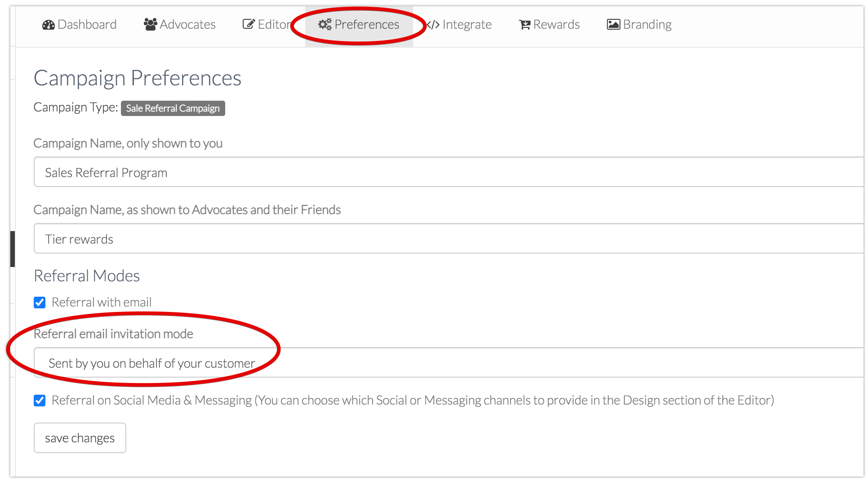
Task: Open the Referral email invitation mode dropdown
Action: tap(449, 363)
